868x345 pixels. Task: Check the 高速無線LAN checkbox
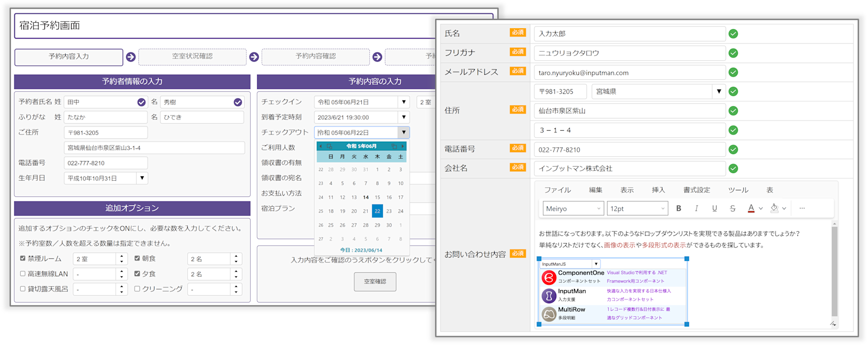tap(22, 274)
